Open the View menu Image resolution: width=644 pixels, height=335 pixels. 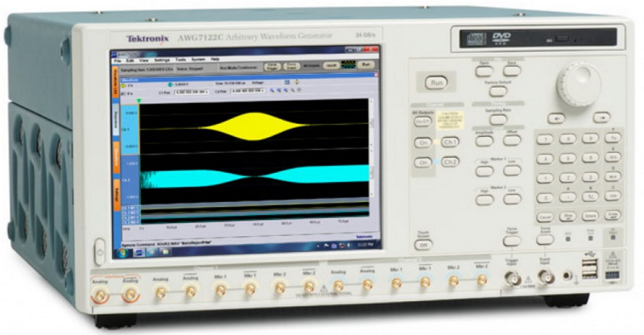click(144, 60)
